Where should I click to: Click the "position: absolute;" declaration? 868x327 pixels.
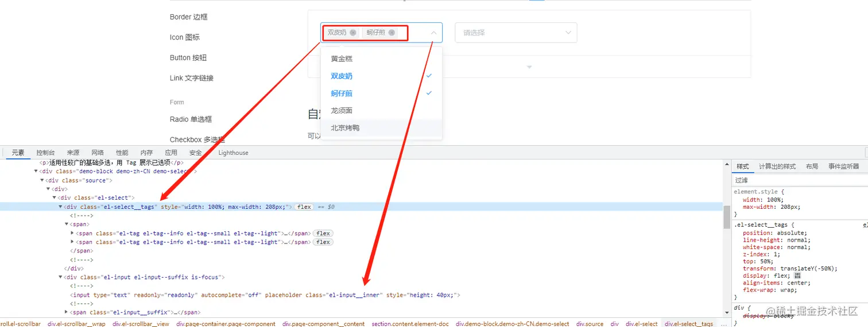pyautogui.click(x=774, y=233)
